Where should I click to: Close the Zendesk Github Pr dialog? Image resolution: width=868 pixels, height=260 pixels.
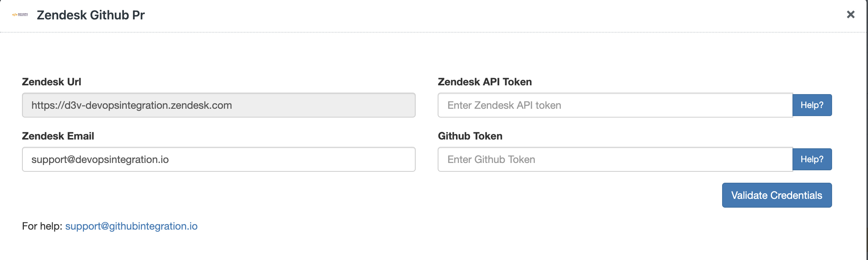(850, 14)
